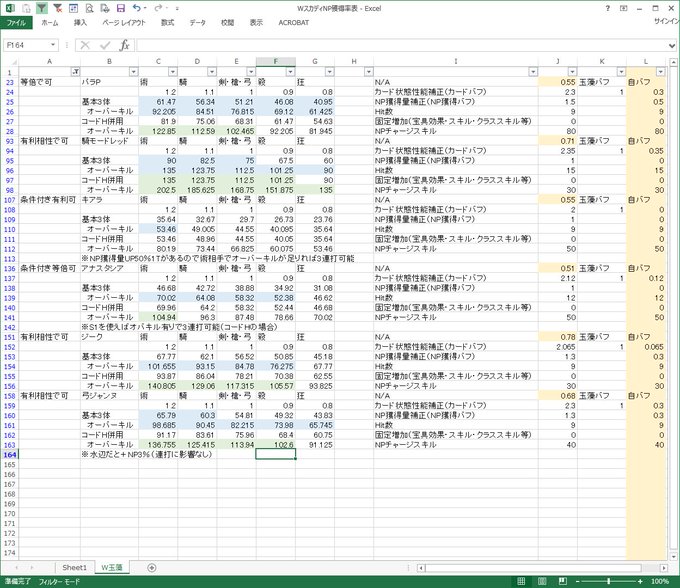Click the zoom out minus button

pos(578,581)
